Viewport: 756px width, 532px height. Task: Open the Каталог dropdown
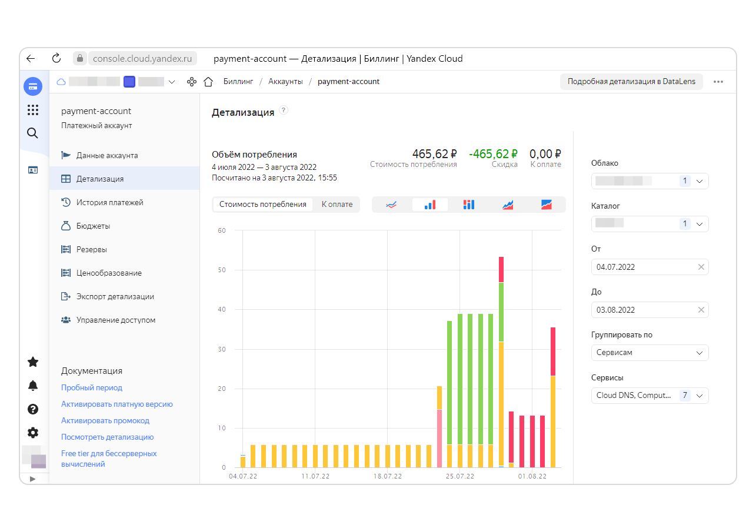coord(650,224)
